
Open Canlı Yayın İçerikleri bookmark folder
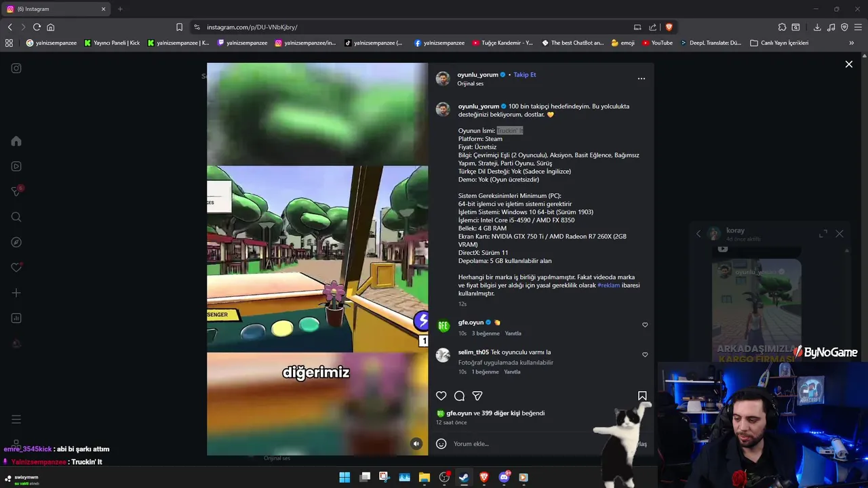779,43
